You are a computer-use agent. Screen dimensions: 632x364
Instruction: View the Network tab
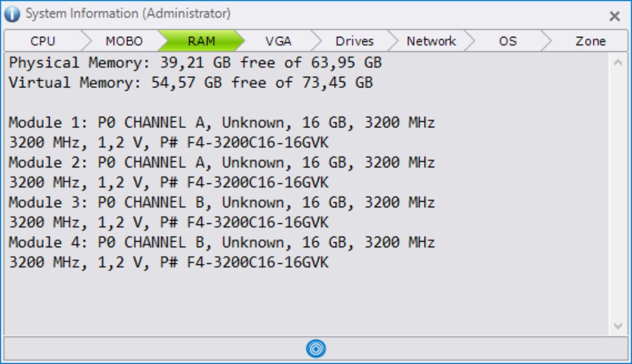coord(431,41)
